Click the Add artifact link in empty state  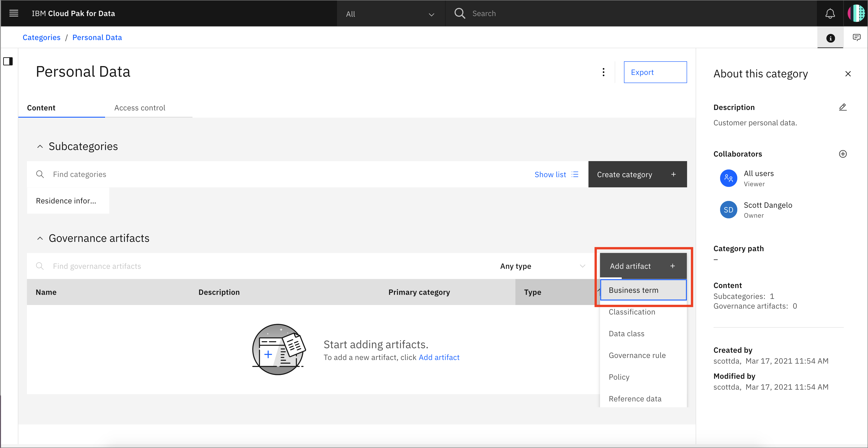440,357
